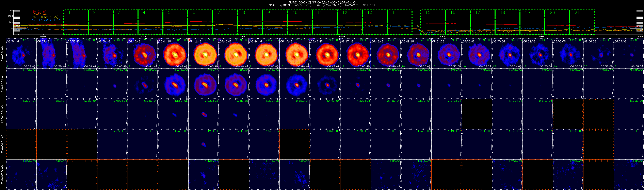
Task: Click the 'Detectors= 001111111' header text
Action: coord(361,5)
